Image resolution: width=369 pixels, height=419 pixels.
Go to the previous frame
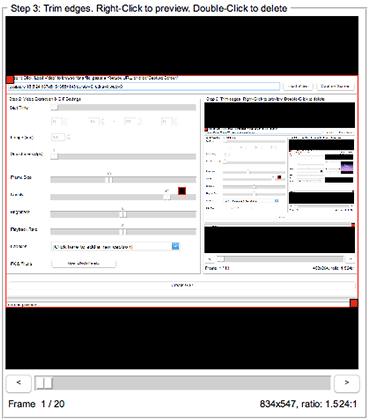19,383
